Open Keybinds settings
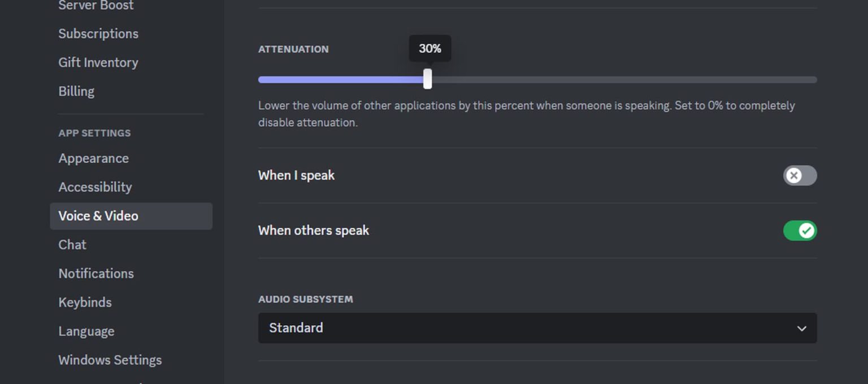The height and width of the screenshot is (384, 868). [x=85, y=303]
